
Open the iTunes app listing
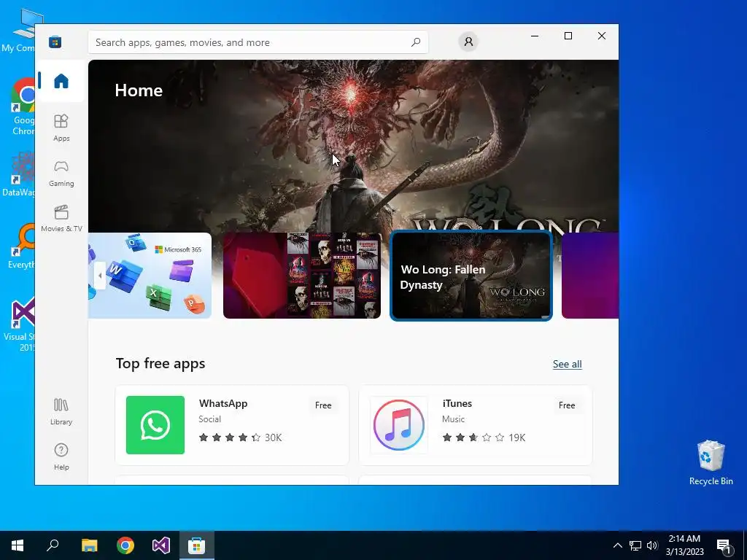pos(476,425)
